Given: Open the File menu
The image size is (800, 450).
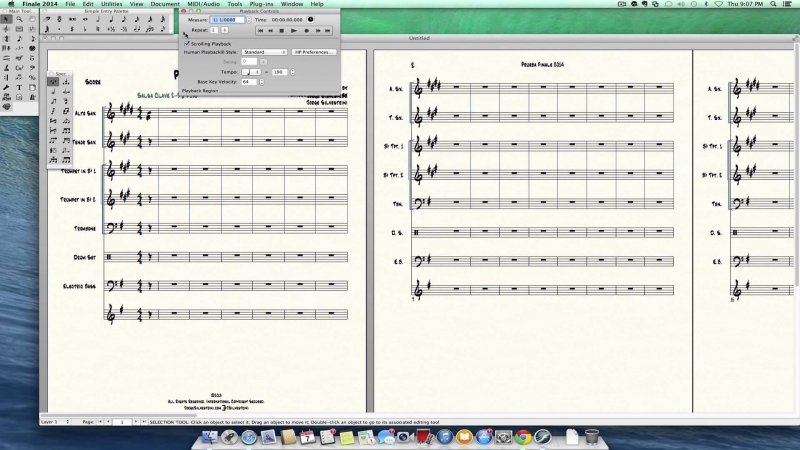Looking at the screenshot, I should 70,4.
